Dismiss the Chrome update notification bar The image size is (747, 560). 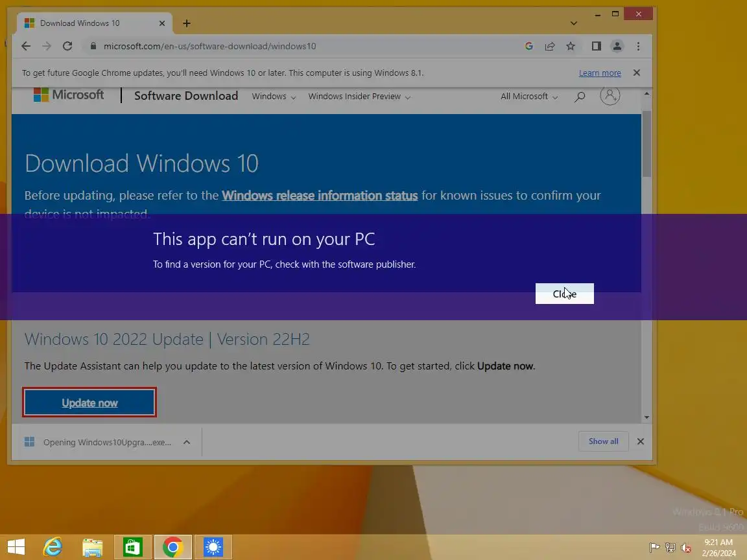click(637, 73)
